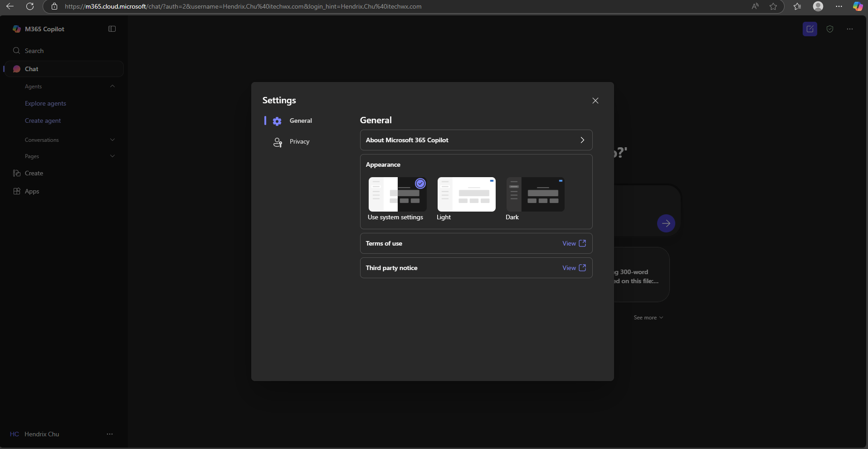
Task: Open Hendrix Chu account options menu
Action: click(110, 434)
